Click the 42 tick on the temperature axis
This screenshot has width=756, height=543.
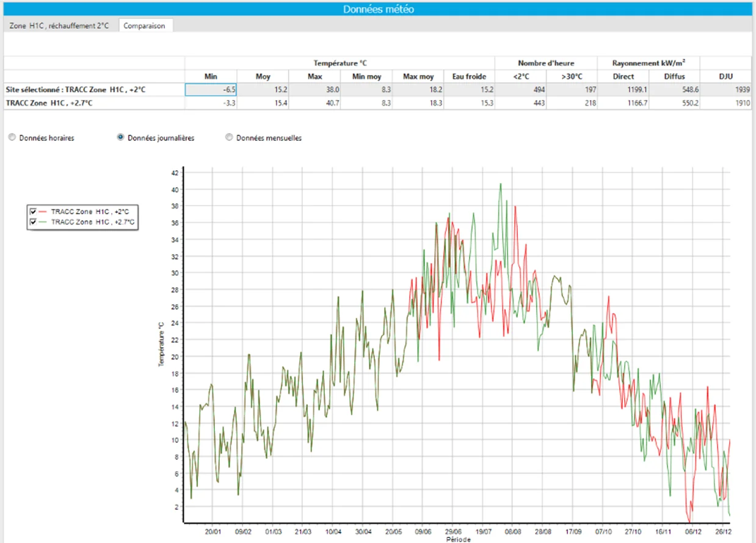point(174,173)
